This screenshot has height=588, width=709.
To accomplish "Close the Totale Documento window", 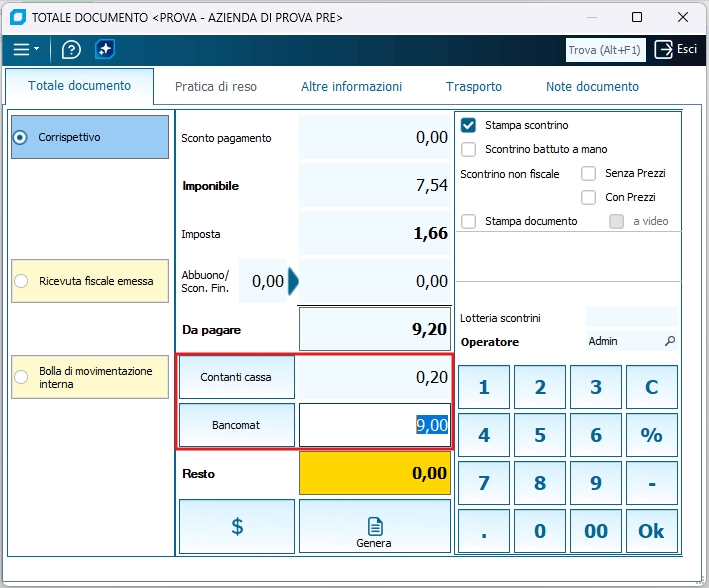I will (x=683, y=17).
